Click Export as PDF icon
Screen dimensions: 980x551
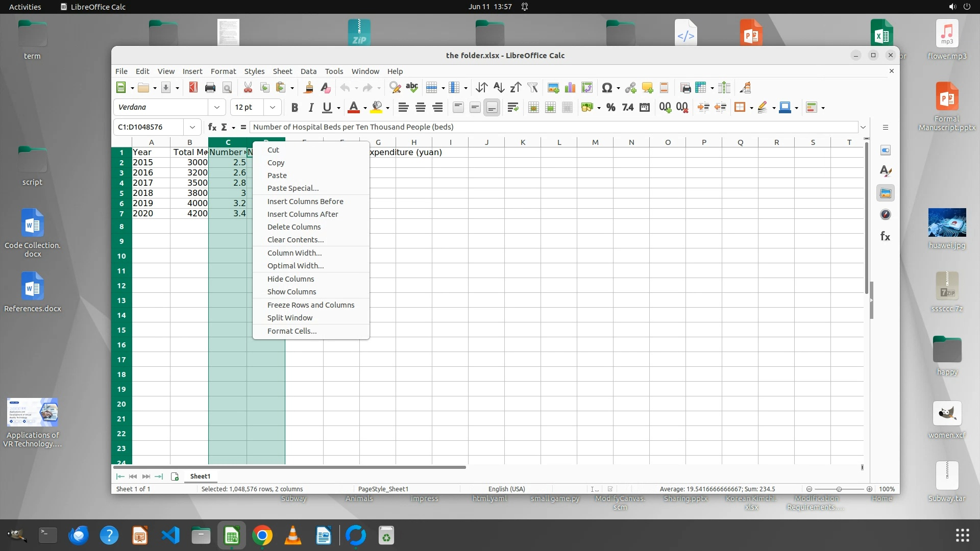click(193, 88)
